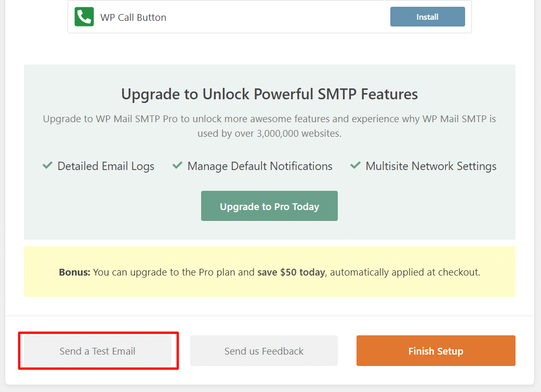The height and width of the screenshot is (392, 541).
Task: Click the Bonus discount banner
Action: click(x=270, y=272)
